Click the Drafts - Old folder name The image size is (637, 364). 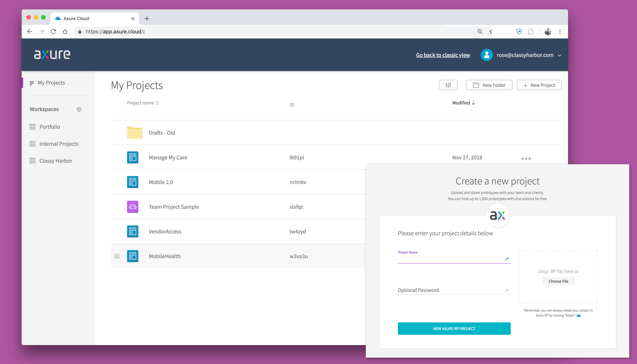[162, 133]
